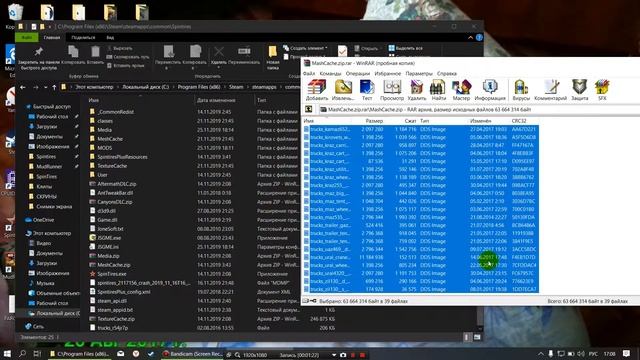Image resolution: width=640 pixels, height=360 pixels.
Task: Click the WinRAR Добавить (Add) toolbar icon
Action: point(317,90)
